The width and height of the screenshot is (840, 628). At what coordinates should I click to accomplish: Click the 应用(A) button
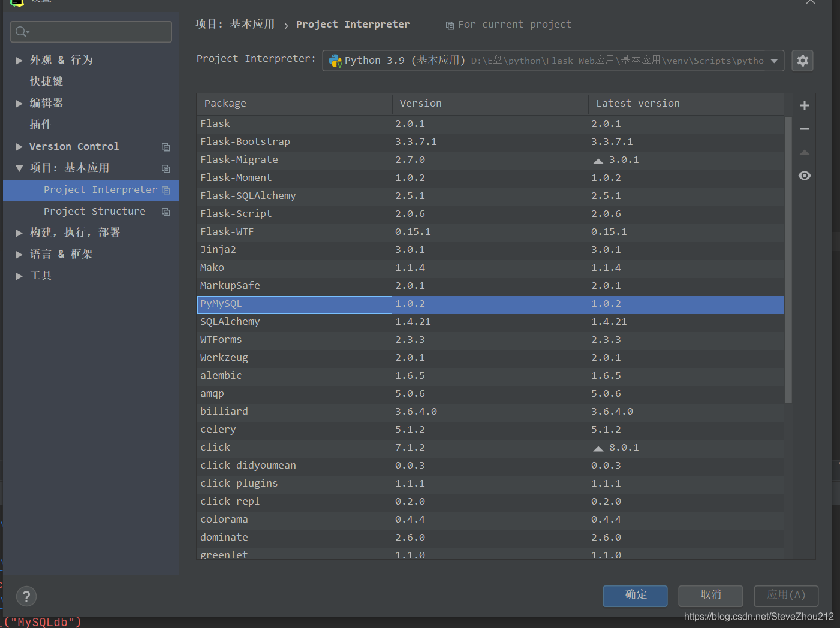(786, 595)
